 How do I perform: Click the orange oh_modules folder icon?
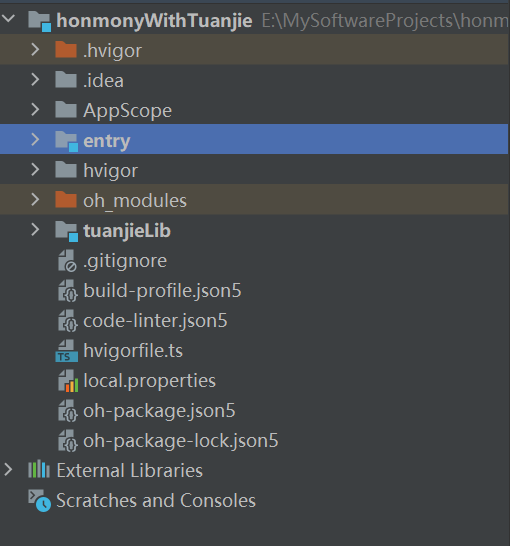[66, 200]
